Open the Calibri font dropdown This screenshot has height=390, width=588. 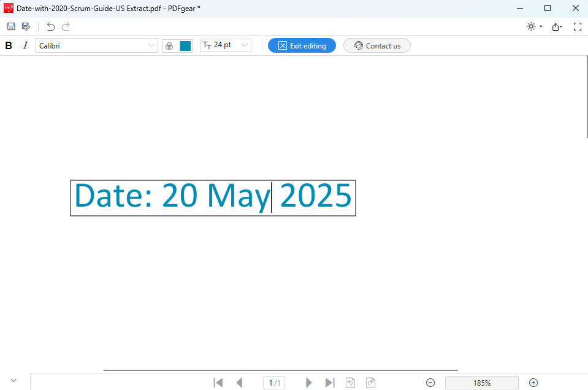(x=97, y=46)
